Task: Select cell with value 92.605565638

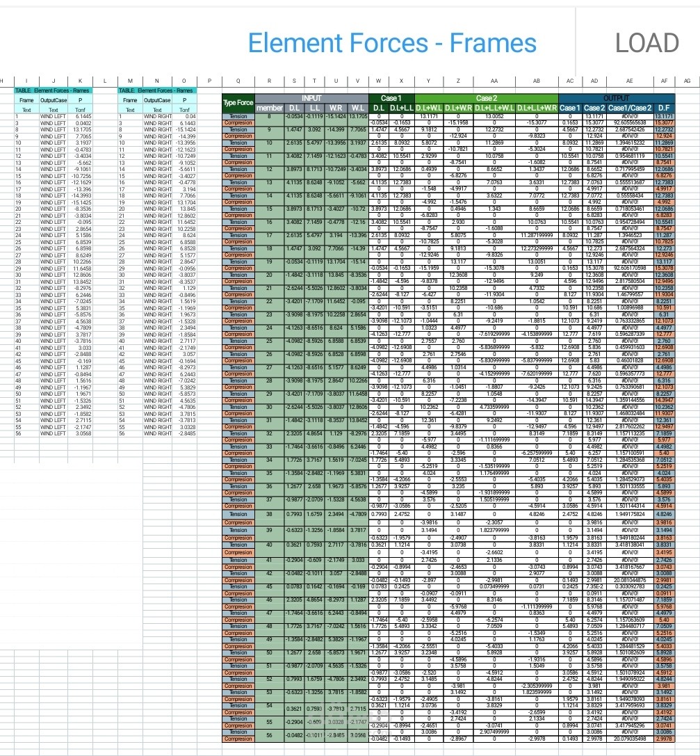Action: point(629,123)
